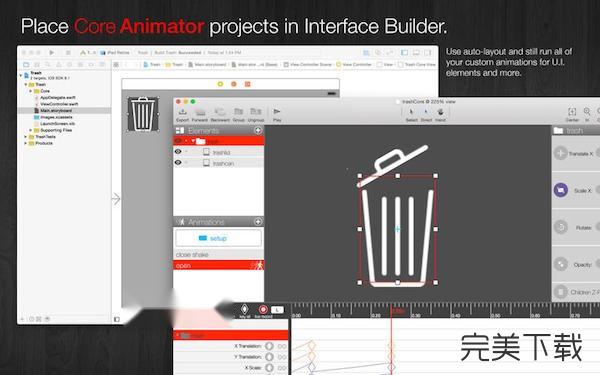
Task: Collapse the trash group in Elements
Action: click(193, 141)
